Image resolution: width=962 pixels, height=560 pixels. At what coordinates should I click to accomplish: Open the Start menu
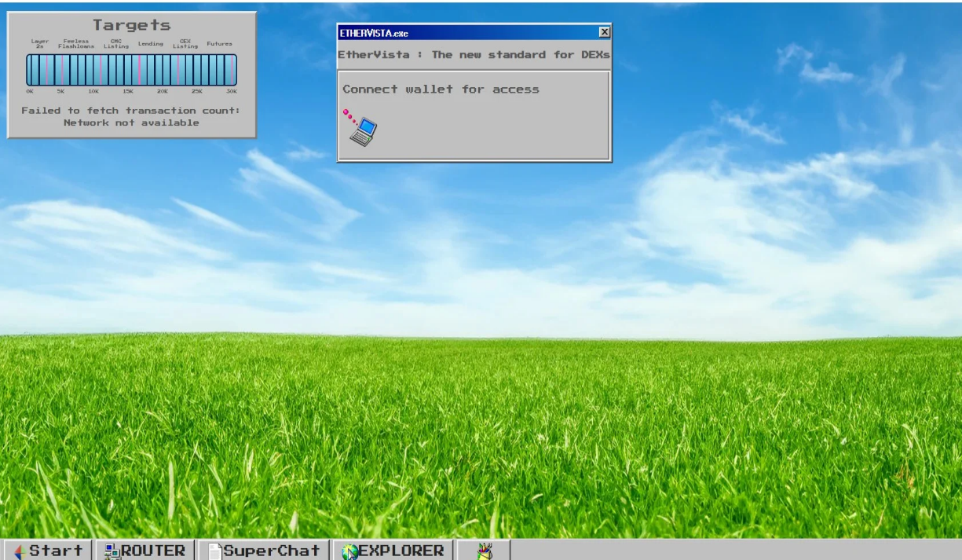tap(48, 551)
